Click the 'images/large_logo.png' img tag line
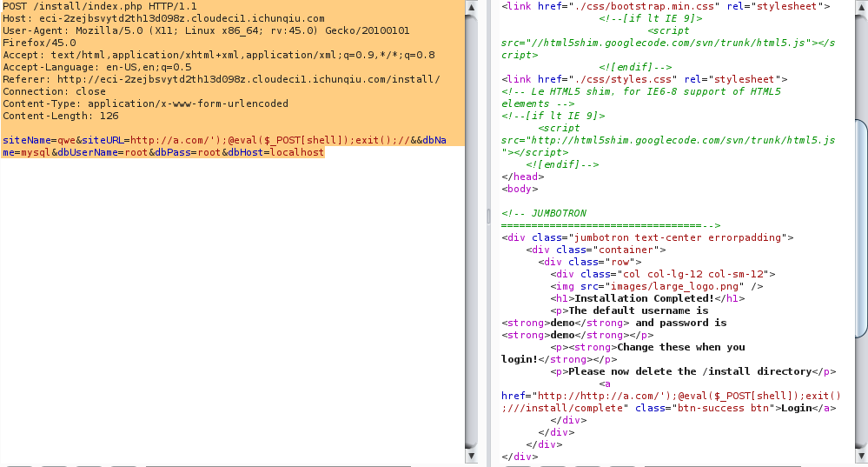 [657, 287]
